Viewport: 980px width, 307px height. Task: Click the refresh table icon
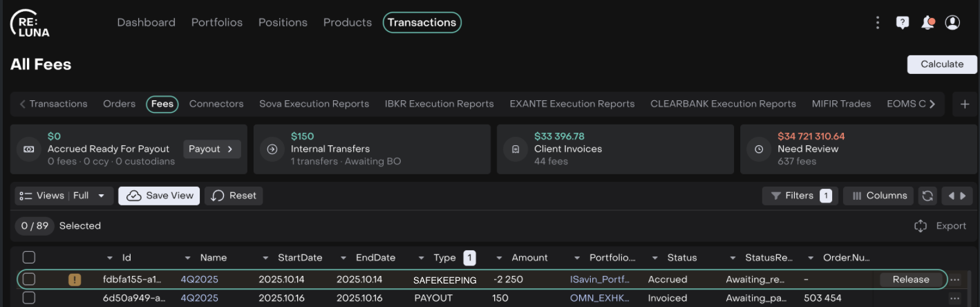pos(927,196)
